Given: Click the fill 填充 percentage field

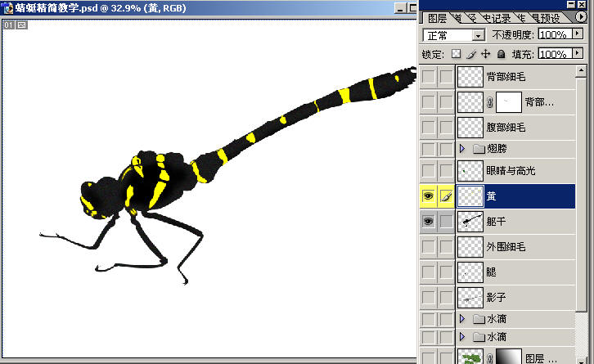Looking at the screenshot, I should tap(554, 54).
